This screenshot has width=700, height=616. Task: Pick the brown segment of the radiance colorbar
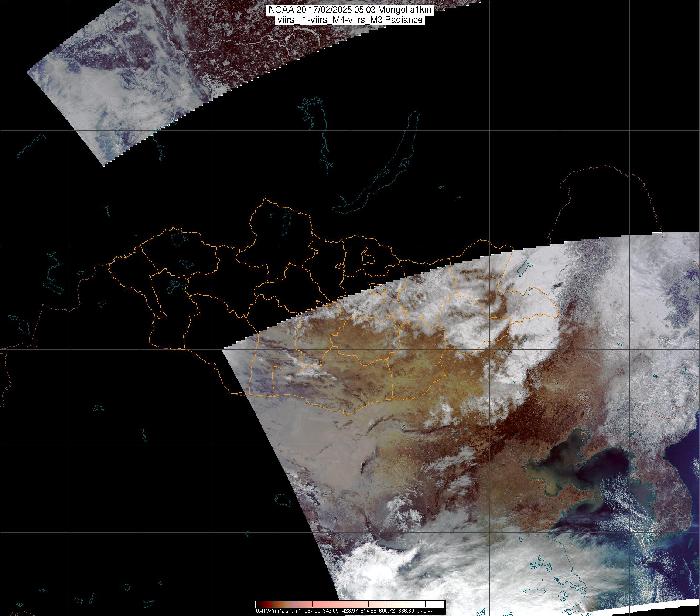tap(283, 604)
